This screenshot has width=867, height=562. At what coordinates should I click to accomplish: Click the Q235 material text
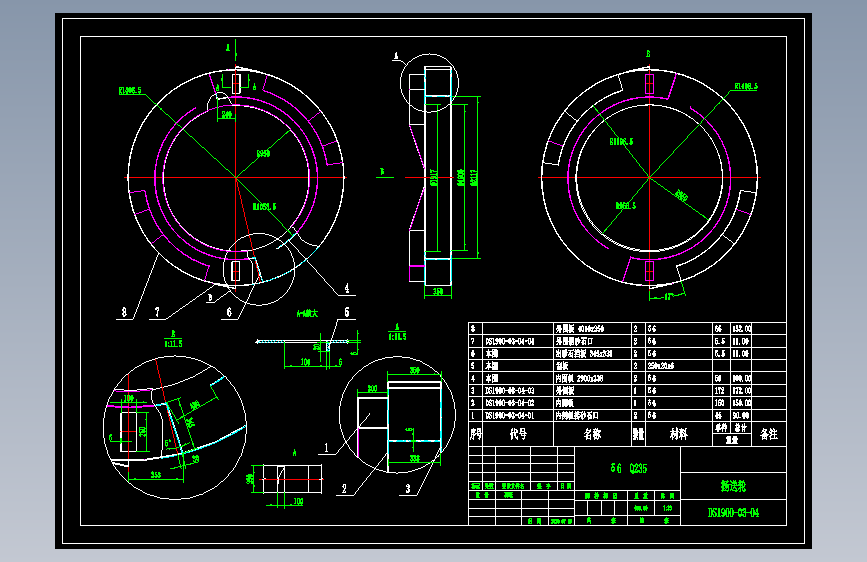click(638, 469)
